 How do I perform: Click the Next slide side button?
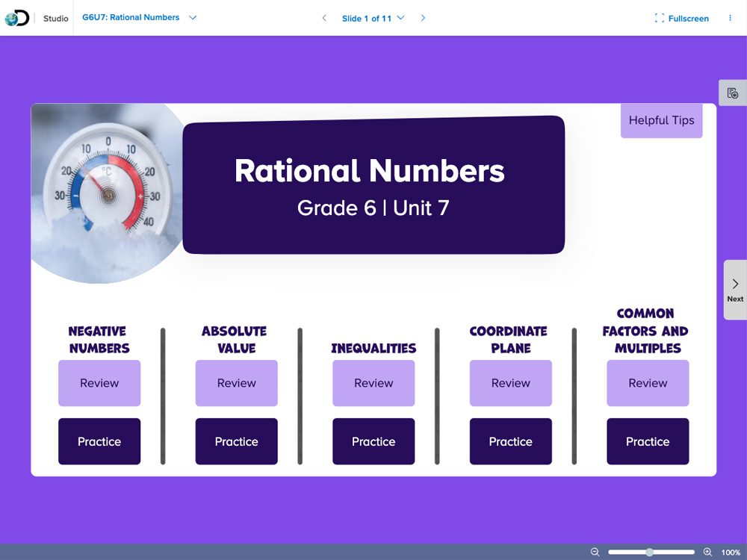pyautogui.click(x=735, y=290)
